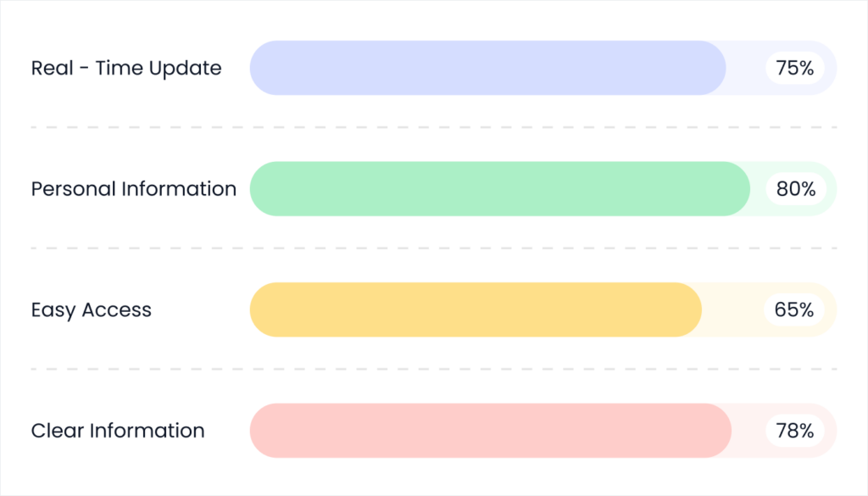This screenshot has width=868, height=496.
Task: Select the 78% value badge
Action: (x=795, y=431)
